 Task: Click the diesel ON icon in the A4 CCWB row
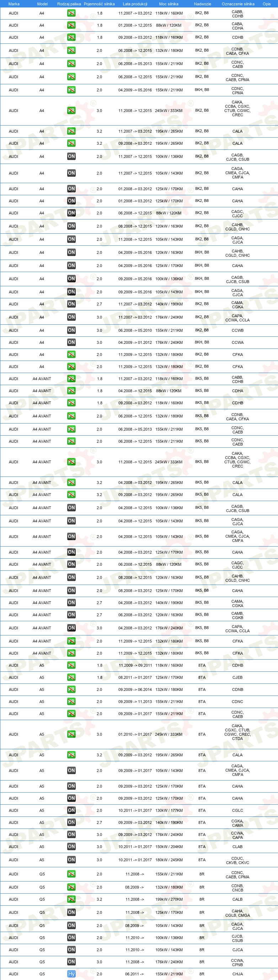point(71,330)
